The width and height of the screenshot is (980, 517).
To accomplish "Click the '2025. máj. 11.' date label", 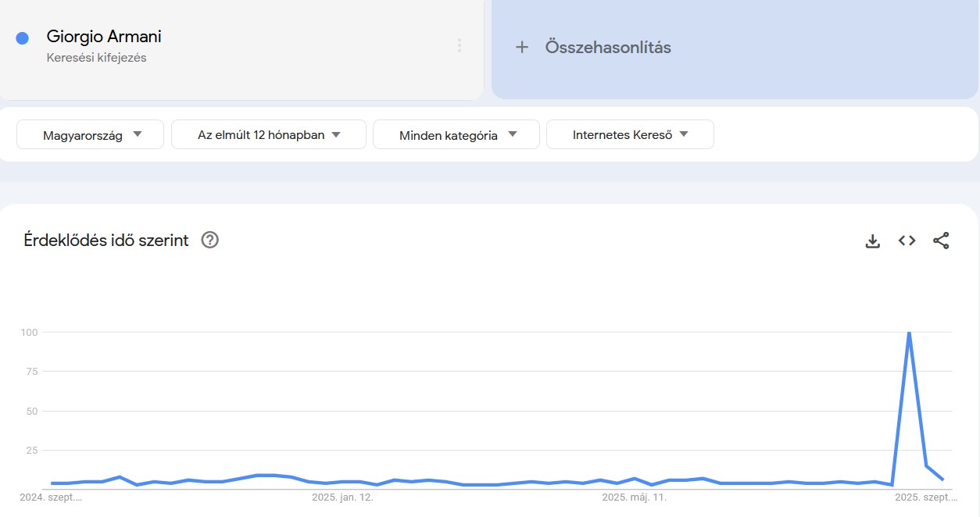I will click(636, 497).
